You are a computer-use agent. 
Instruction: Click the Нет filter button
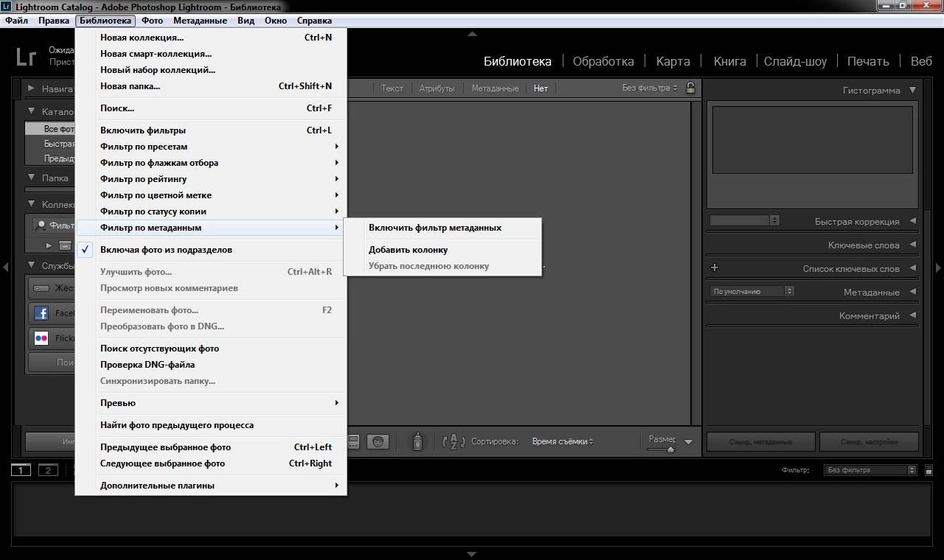tap(541, 88)
